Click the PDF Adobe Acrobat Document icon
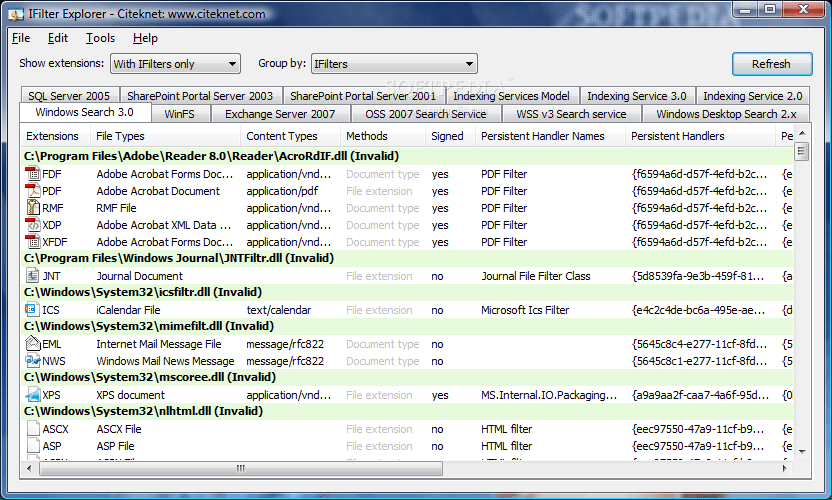This screenshot has width=832, height=500. (33, 191)
